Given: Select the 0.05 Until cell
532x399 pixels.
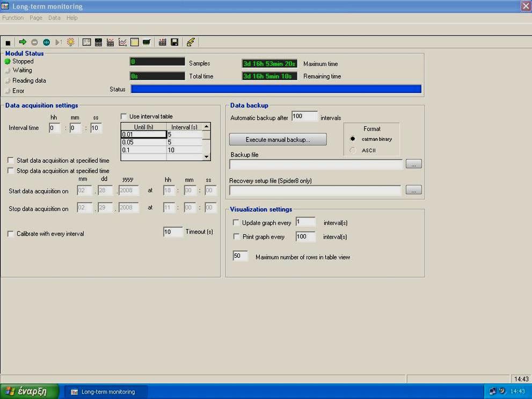Looking at the screenshot, I should 144,142.
